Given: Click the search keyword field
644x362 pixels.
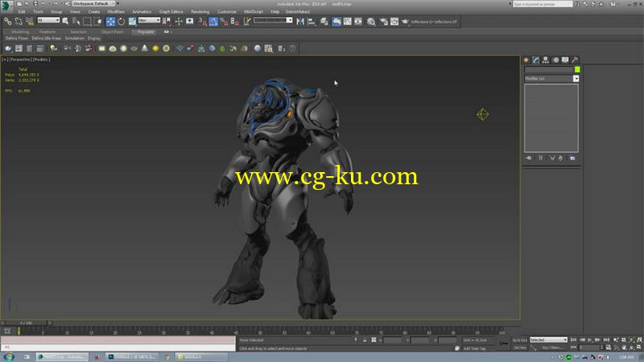Looking at the screenshot, I should click(543, 4).
